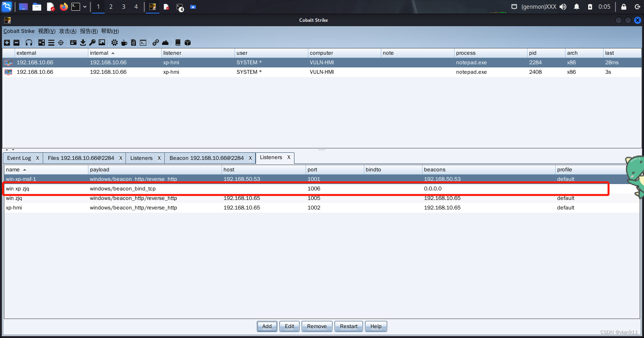Open About via the cube icon
Viewport: 644px width, 338px height.
pyautogui.click(x=188, y=43)
